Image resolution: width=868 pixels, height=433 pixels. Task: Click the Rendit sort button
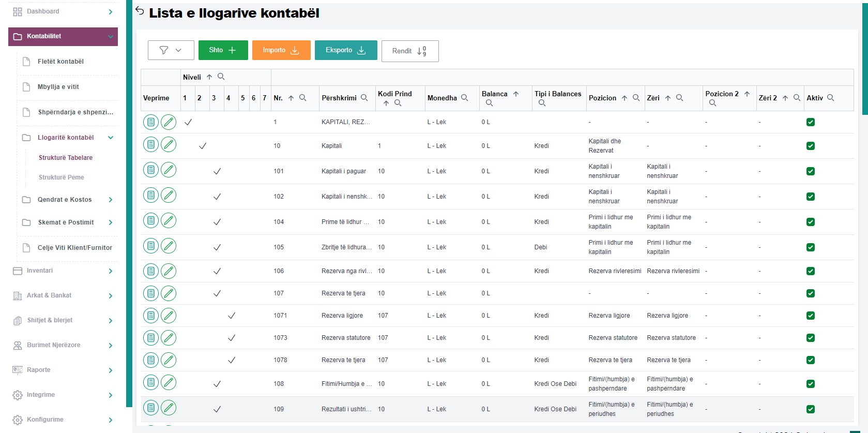tap(409, 51)
